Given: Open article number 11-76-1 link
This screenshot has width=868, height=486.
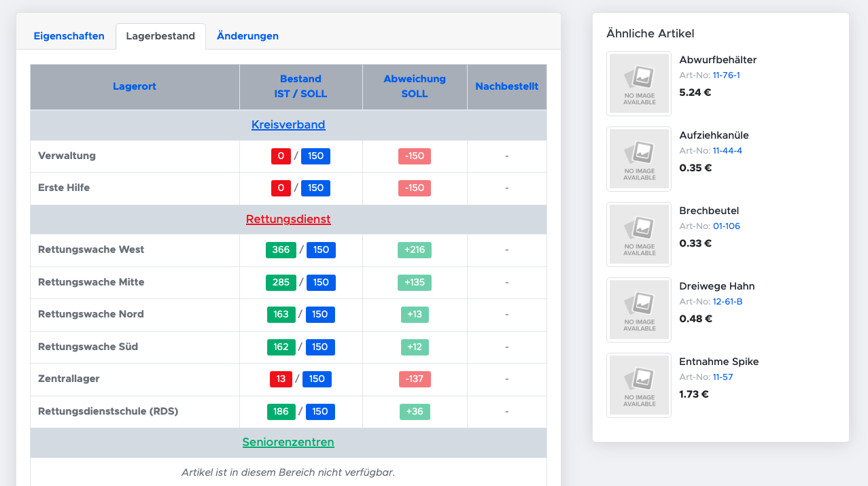Looking at the screenshot, I should coord(726,75).
